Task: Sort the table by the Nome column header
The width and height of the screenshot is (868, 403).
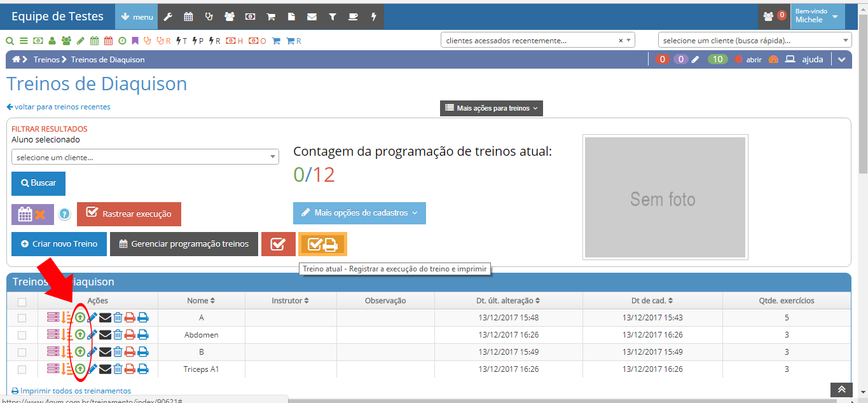Action: pos(200,301)
